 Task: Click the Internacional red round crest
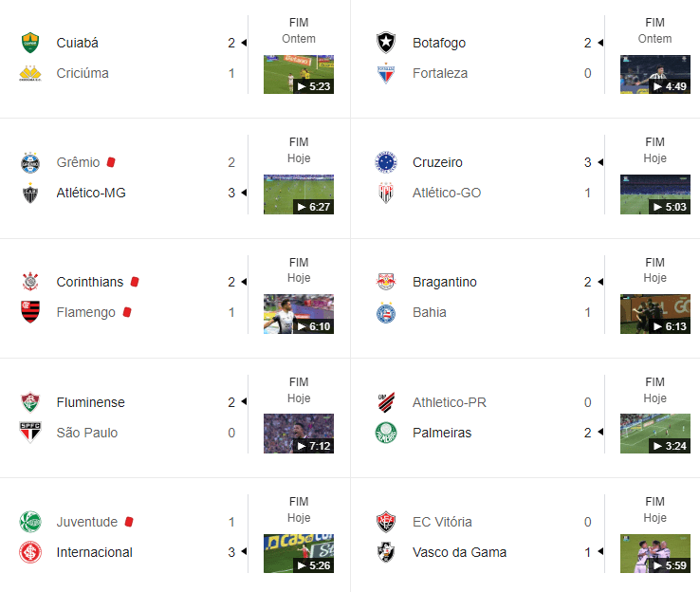click(30, 552)
